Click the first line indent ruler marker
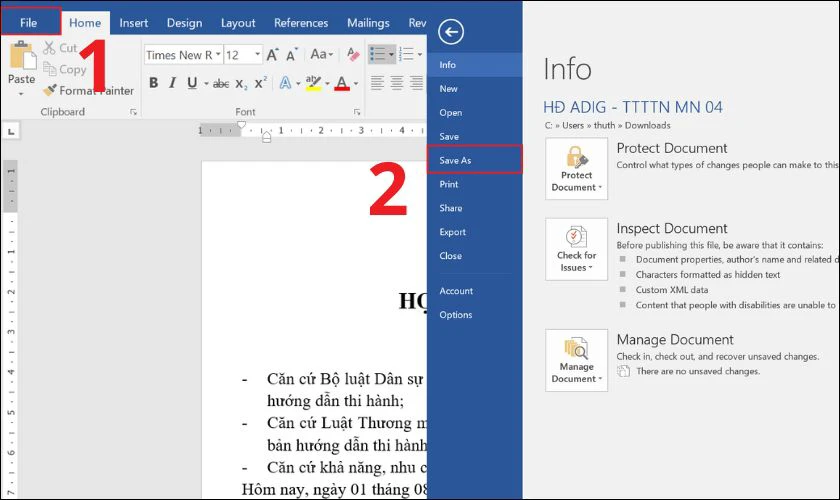The image size is (840, 500). pos(242,125)
